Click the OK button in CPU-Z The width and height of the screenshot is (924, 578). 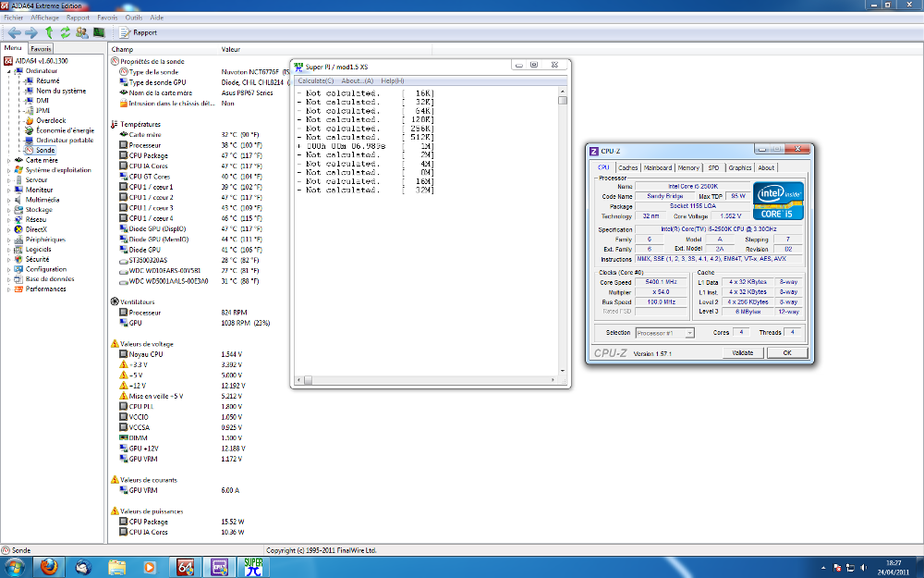(787, 352)
